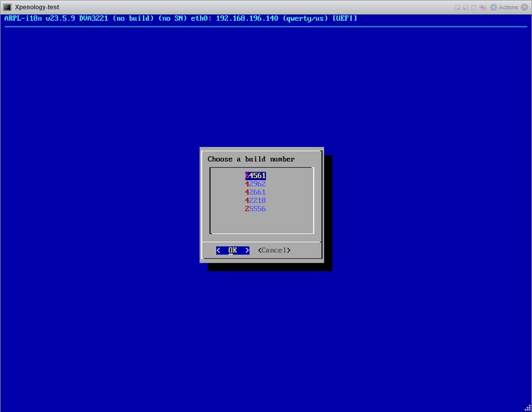Image resolution: width=532 pixels, height=412 pixels.
Task: Click the flag keyboard layout icon
Action: [483, 7]
